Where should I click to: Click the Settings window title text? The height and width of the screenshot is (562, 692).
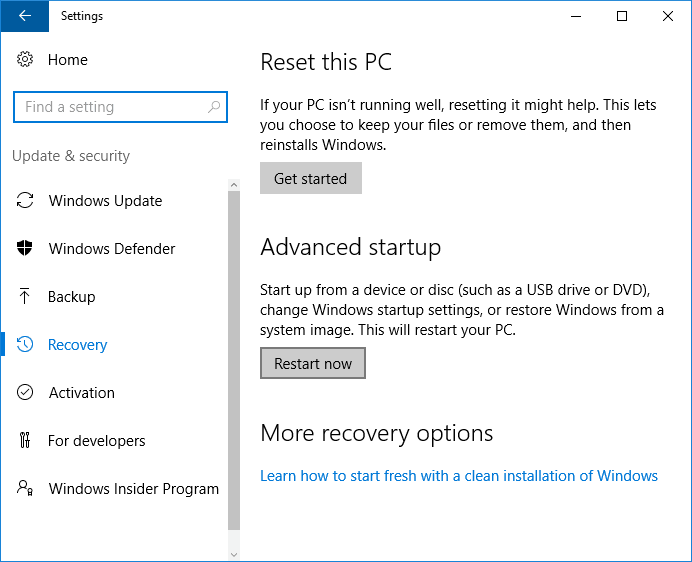[82, 16]
